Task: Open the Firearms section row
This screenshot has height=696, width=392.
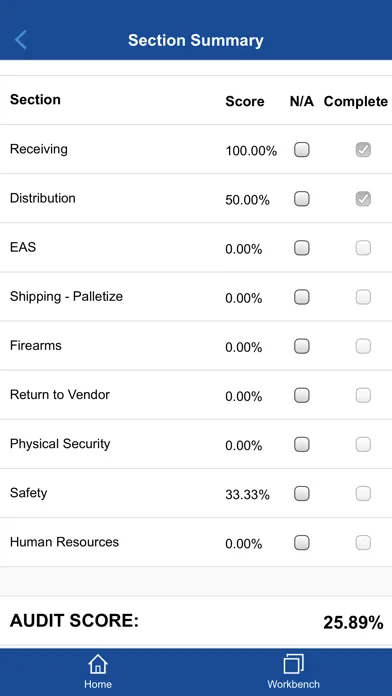Action: coord(196,345)
